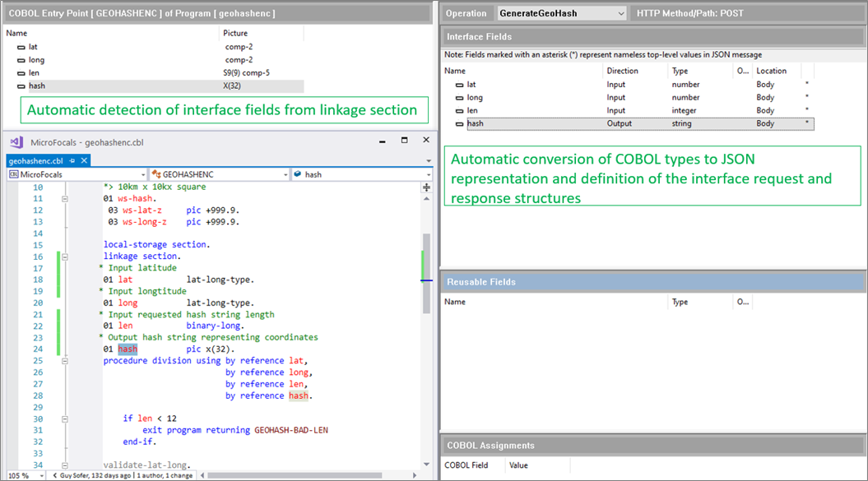
Task: Open the 105 % zoom dropdown
Action: [x=41, y=475]
